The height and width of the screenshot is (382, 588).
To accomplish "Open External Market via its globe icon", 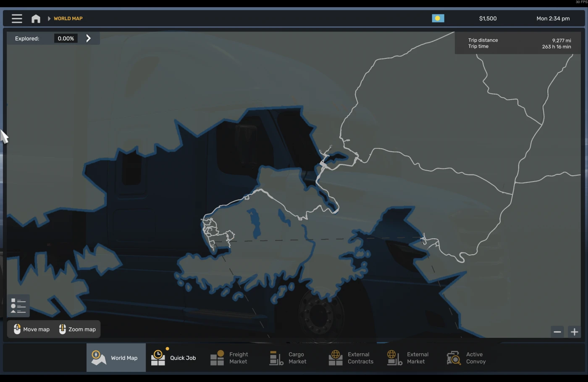I will tap(394, 357).
